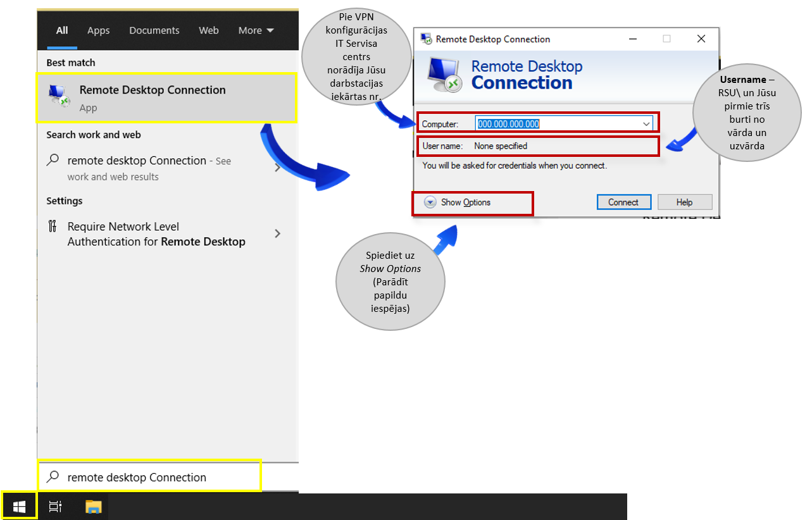Image resolution: width=812 pixels, height=520 pixels.
Task: Click the Windows Start button
Action: pyautogui.click(x=19, y=506)
